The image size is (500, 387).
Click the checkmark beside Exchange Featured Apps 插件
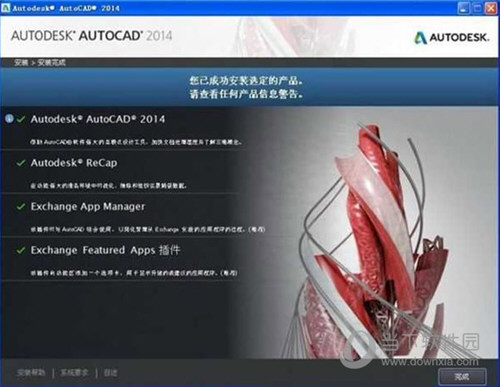(21, 250)
